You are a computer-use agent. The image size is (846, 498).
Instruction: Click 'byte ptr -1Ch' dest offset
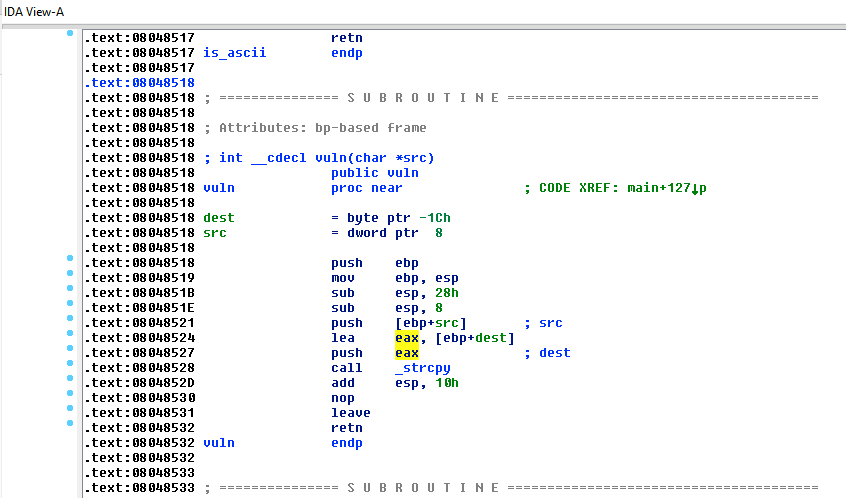(x=398, y=218)
